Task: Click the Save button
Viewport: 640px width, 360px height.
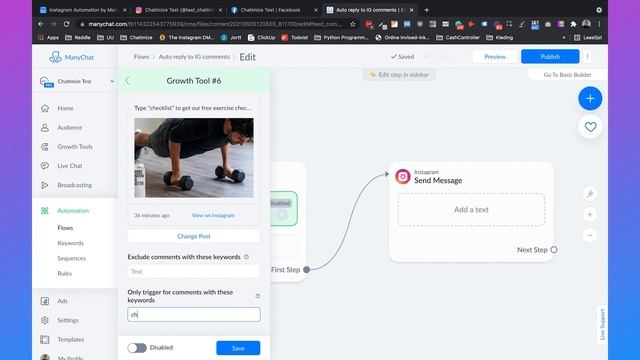Action: pyautogui.click(x=238, y=348)
